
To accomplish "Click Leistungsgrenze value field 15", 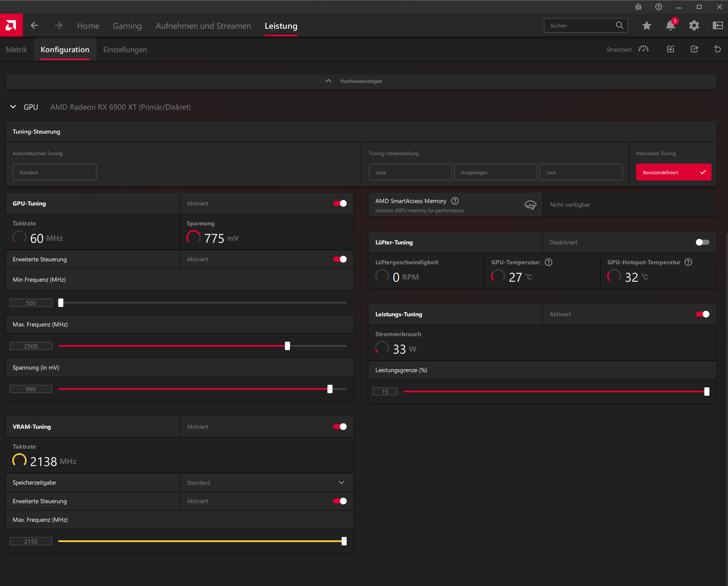I will point(385,392).
